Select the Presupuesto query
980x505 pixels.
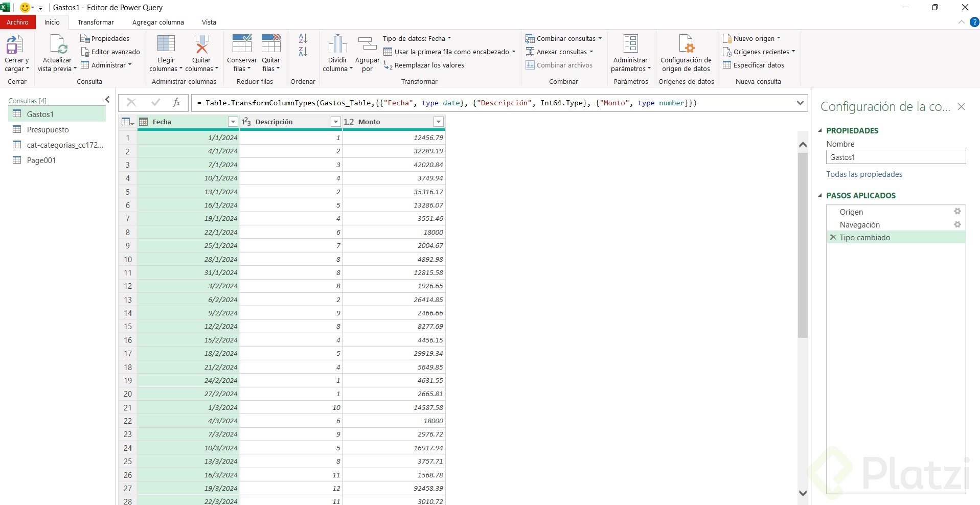pyautogui.click(x=48, y=130)
